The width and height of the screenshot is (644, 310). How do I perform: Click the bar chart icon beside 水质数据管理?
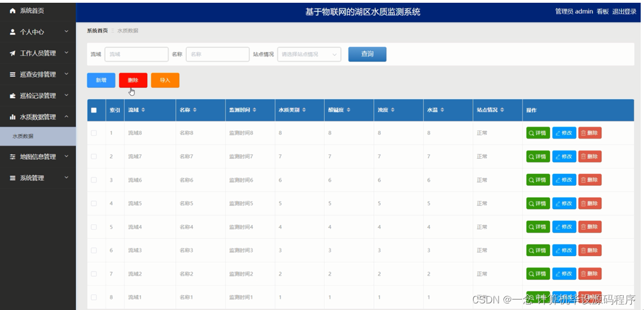click(x=12, y=117)
